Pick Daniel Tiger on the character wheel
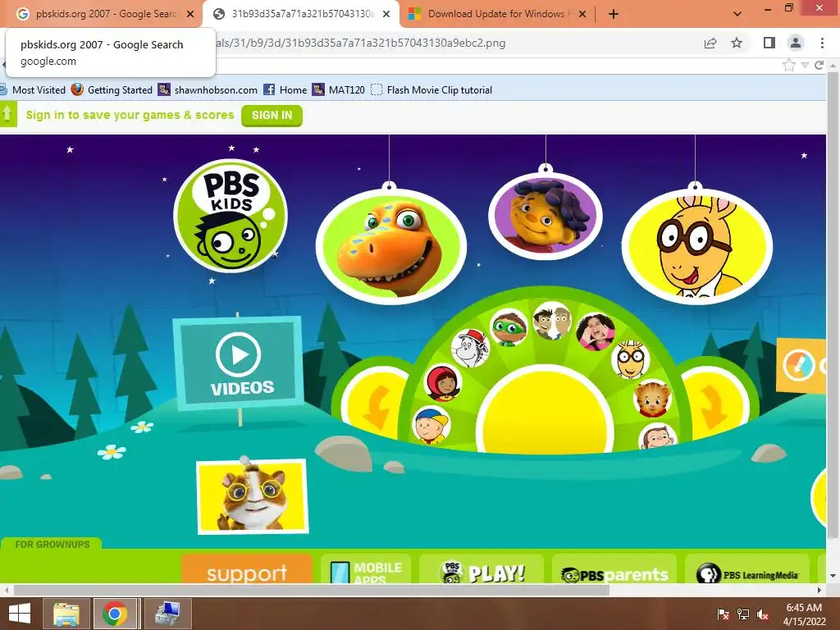Viewport: 840px width, 630px height. click(652, 399)
